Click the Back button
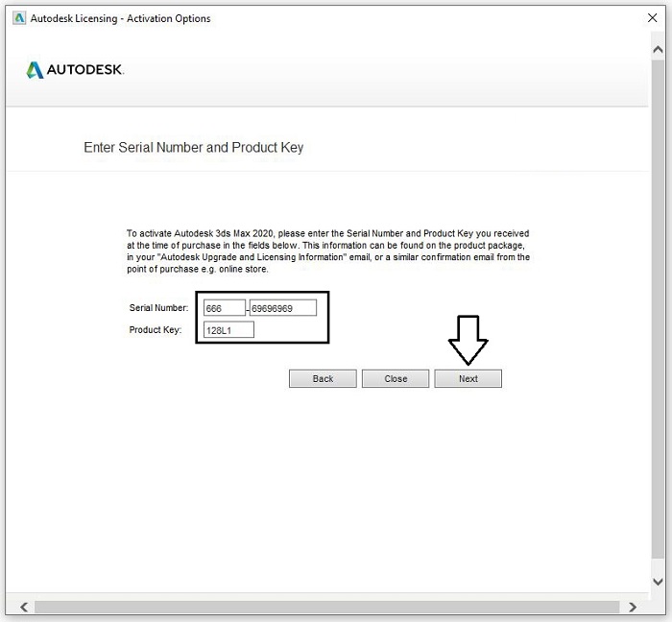The width and height of the screenshot is (672, 622). tap(323, 379)
